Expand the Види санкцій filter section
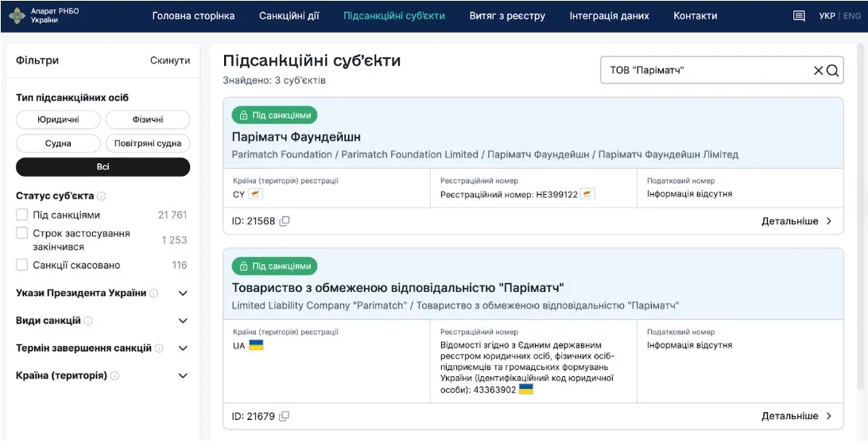The image size is (868, 447). pos(184,321)
